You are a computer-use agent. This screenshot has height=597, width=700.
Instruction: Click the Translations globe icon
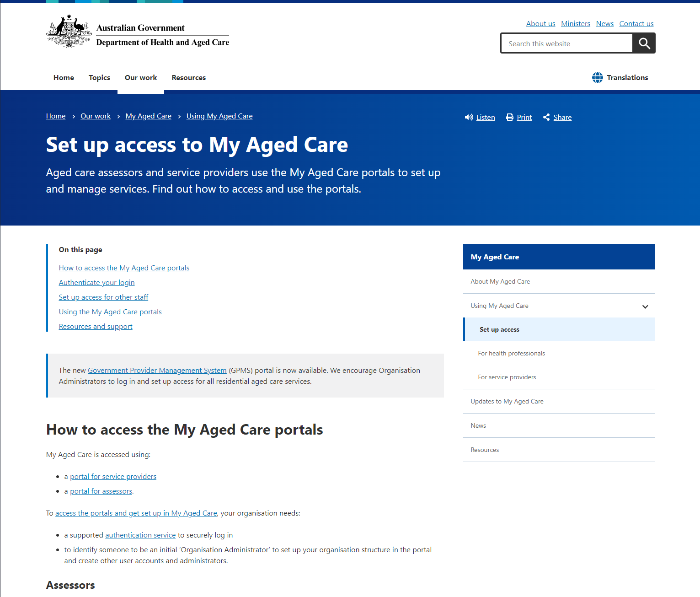pyautogui.click(x=597, y=78)
